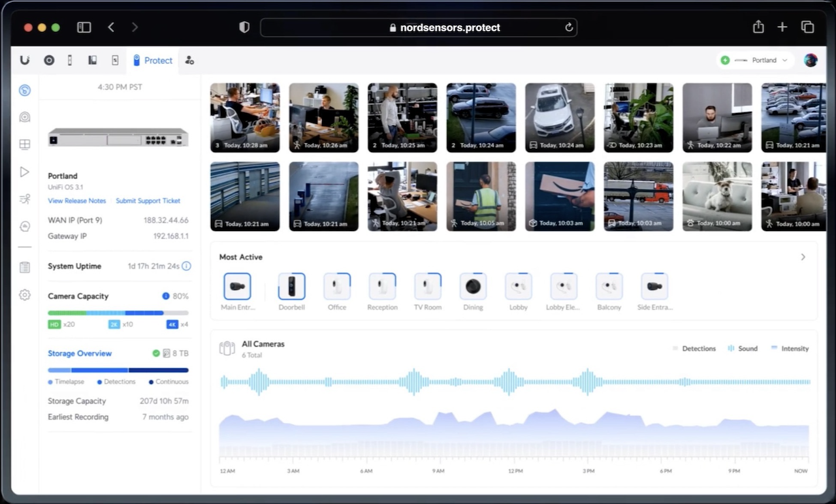
Task: Click the System Uptime info icon
Action: (x=186, y=266)
